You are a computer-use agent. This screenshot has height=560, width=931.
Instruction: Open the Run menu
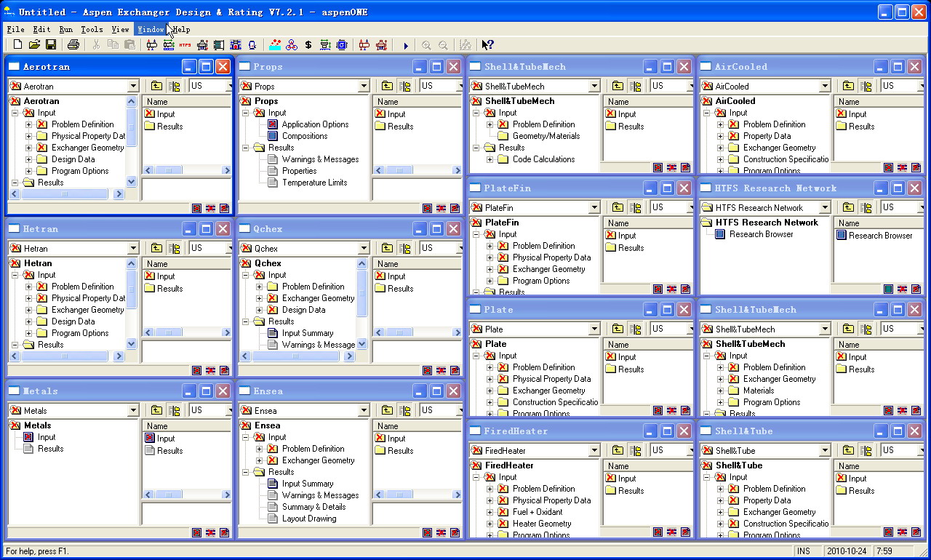(66, 30)
